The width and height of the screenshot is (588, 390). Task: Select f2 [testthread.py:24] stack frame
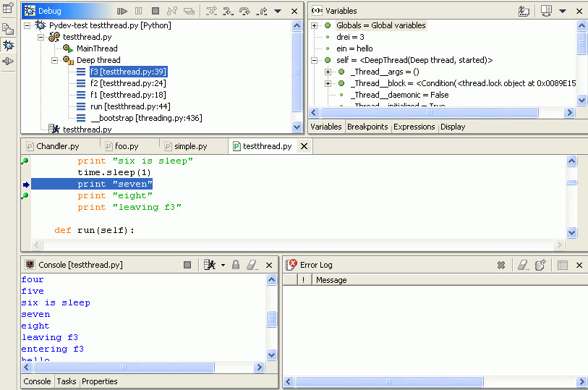point(128,83)
